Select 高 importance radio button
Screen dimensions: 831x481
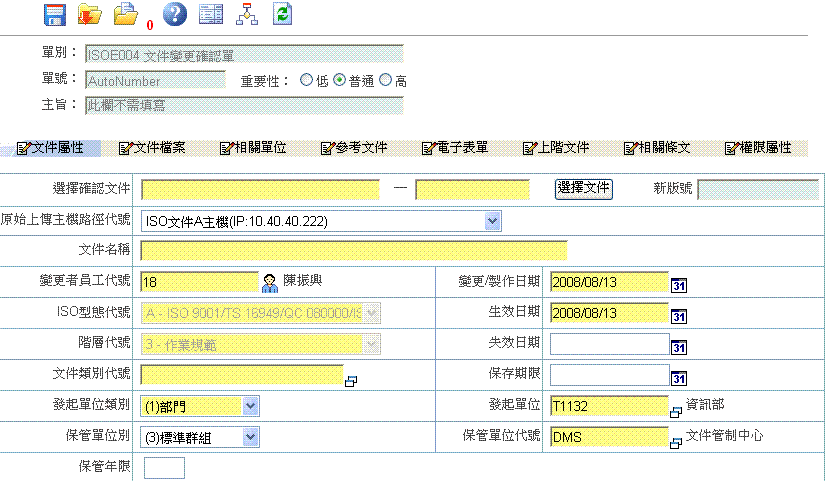coord(385,81)
